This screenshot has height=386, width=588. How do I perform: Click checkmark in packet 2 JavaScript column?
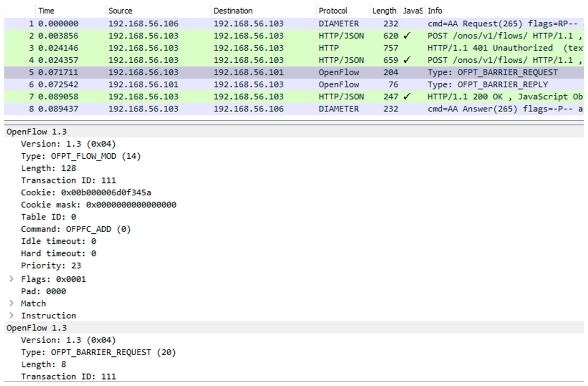click(407, 36)
